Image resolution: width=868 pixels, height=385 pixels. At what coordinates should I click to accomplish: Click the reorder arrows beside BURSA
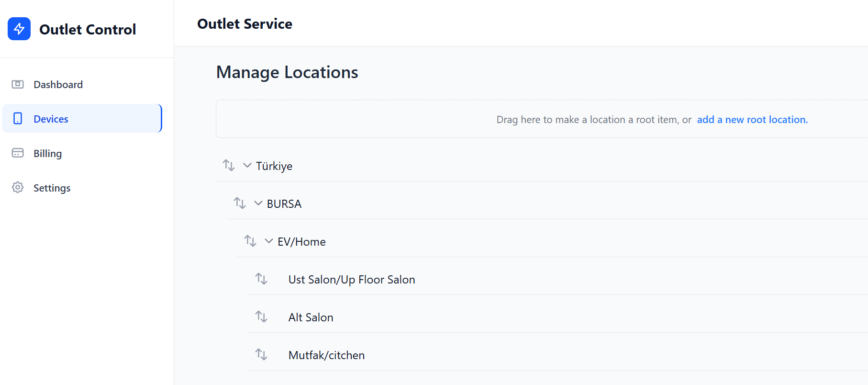[240, 203]
